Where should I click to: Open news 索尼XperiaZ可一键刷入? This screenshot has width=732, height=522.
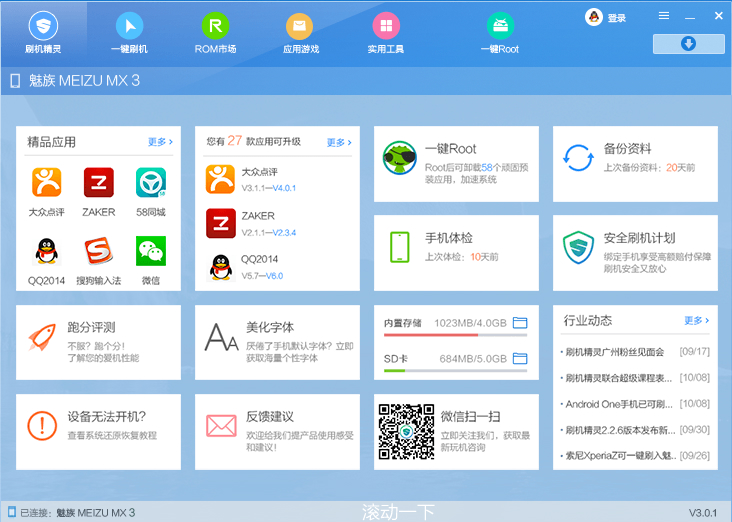tap(621, 456)
